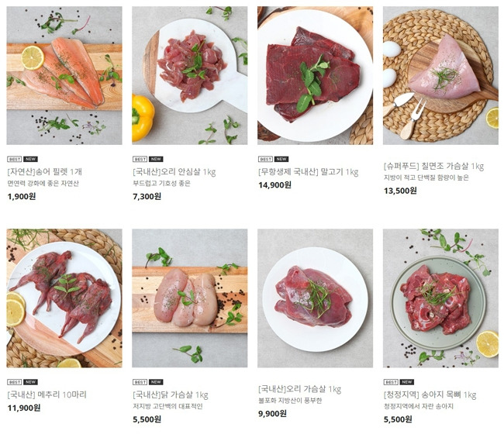Click the NEW badge under horse meat

coord(281,159)
